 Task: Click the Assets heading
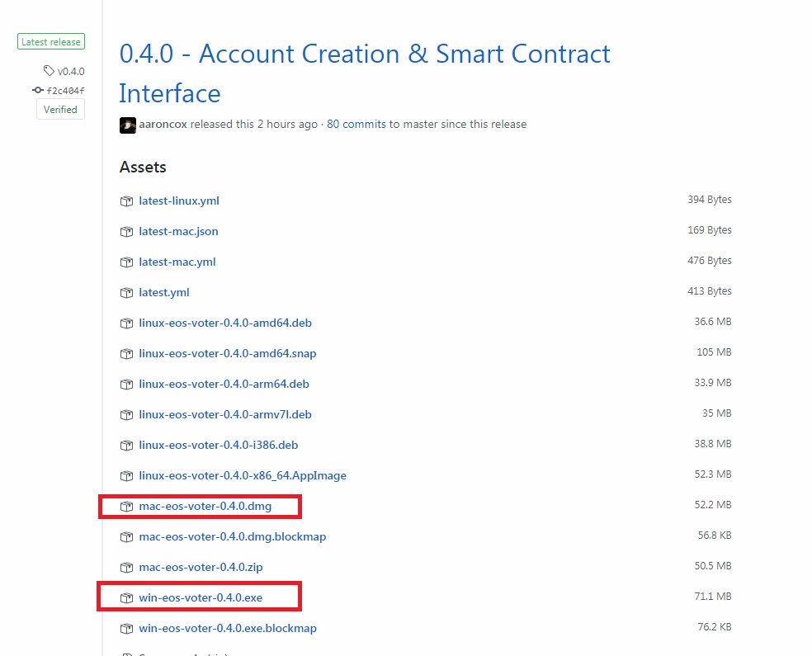(143, 168)
